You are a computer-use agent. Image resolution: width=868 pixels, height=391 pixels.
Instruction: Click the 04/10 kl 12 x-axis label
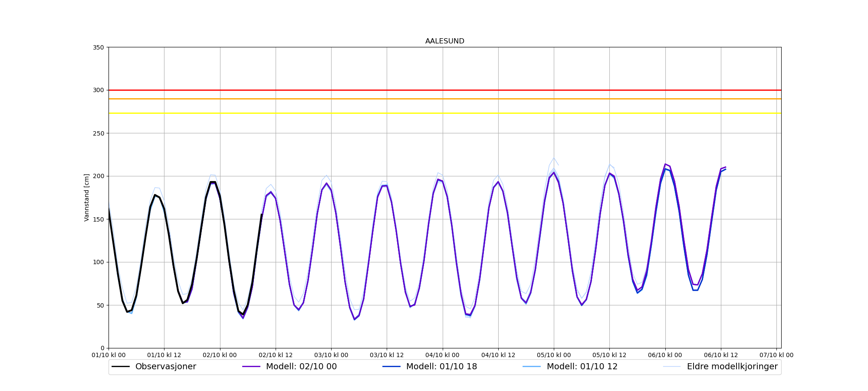point(498,355)
